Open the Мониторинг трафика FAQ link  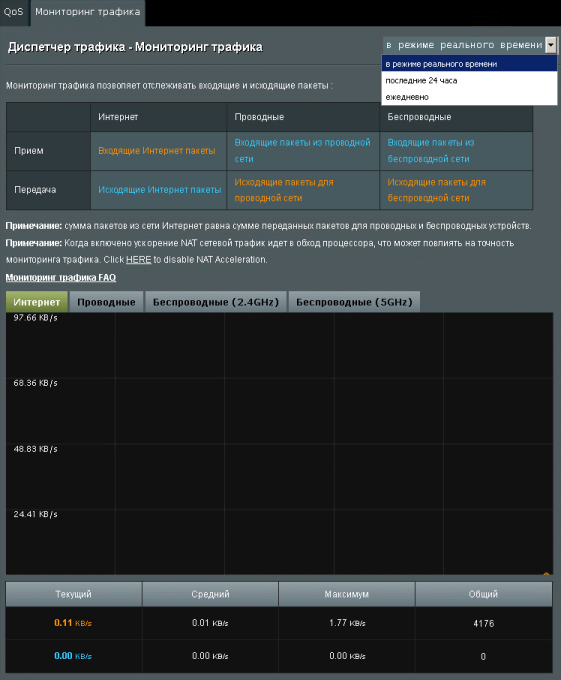[x=61, y=277]
